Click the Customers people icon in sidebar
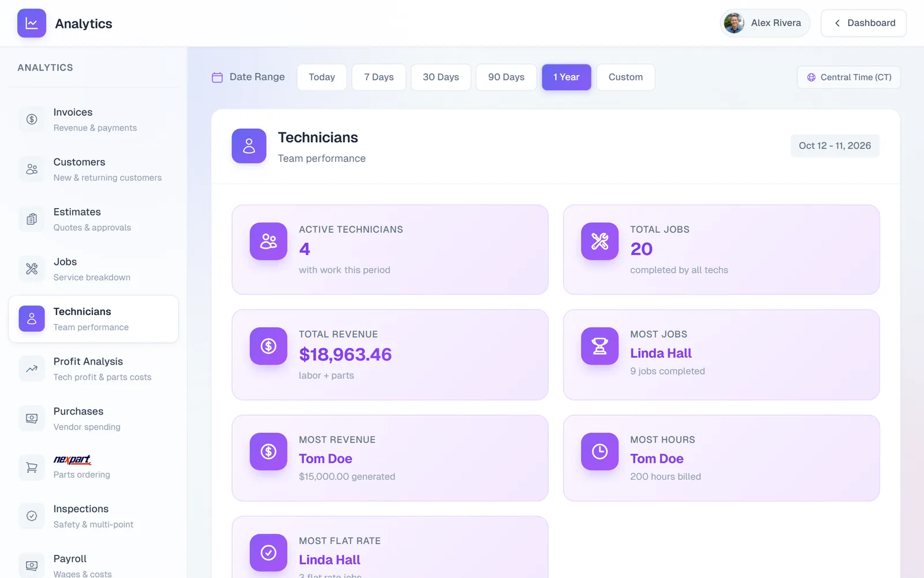The image size is (924, 578). point(32,169)
